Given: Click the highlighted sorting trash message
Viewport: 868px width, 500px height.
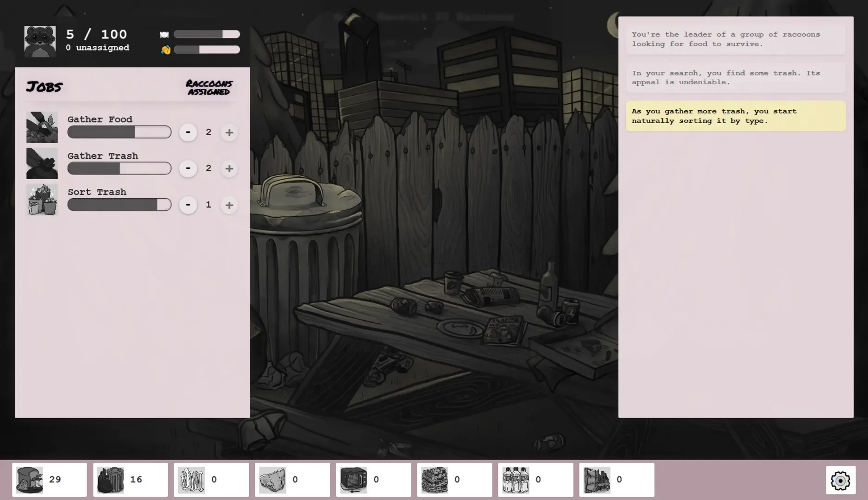Looking at the screenshot, I should coord(735,116).
